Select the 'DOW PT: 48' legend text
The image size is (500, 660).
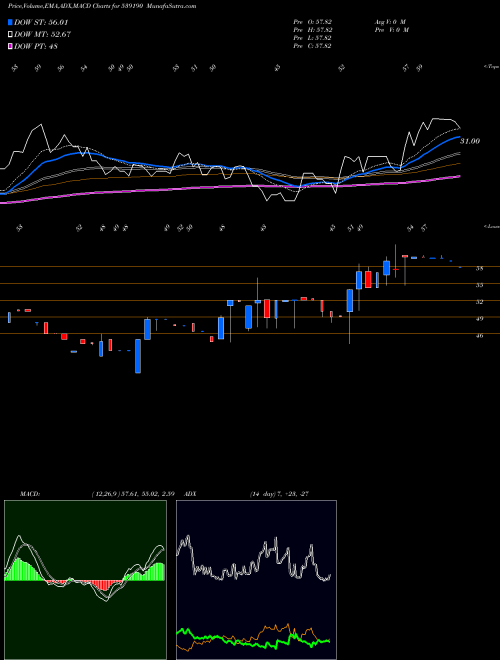36,47
